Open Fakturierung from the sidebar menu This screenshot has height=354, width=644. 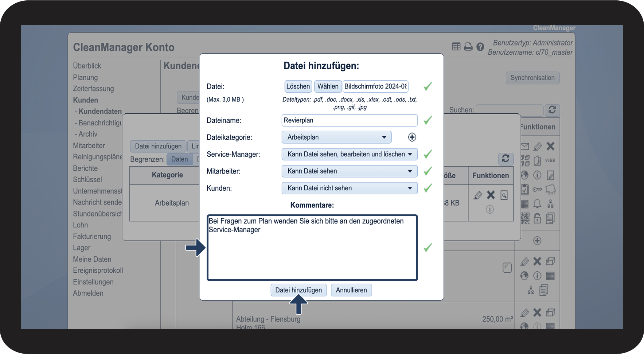tap(92, 236)
